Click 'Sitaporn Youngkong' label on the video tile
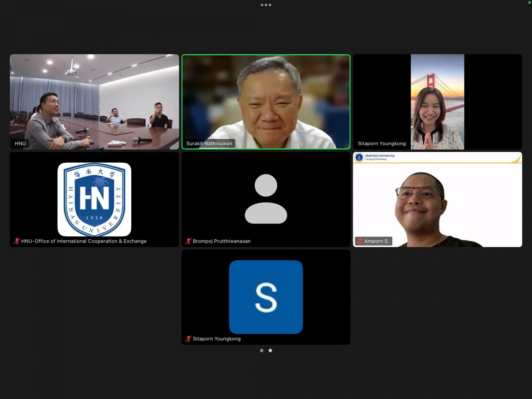This screenshot has width=532, height=399. coord(382,143)
